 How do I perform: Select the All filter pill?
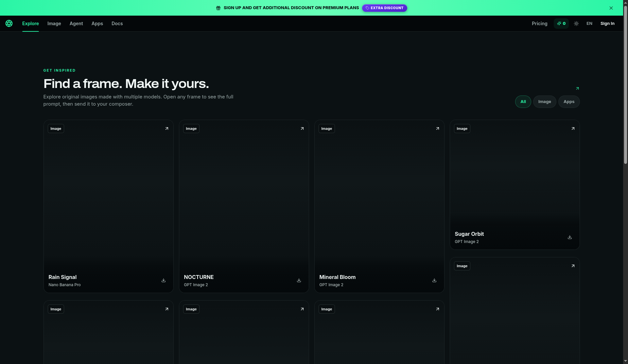[x=523, y=102]
